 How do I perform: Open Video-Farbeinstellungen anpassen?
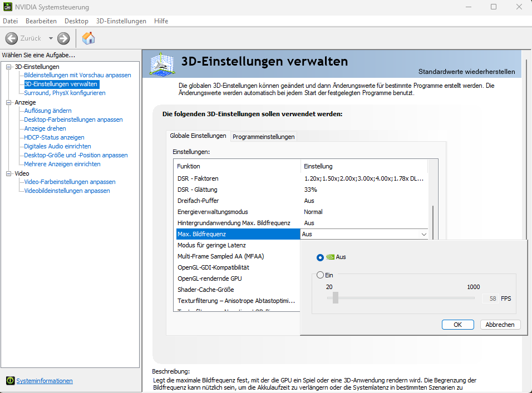pos(70,182)
